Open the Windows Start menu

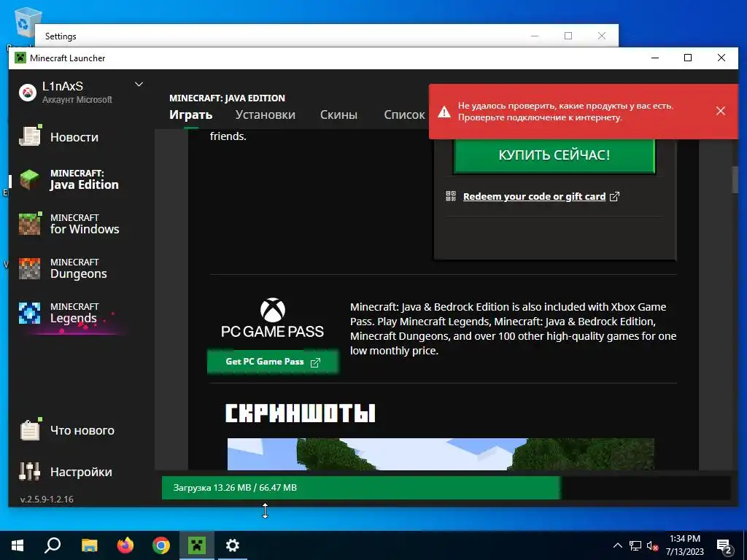click(x=18, y=545)
